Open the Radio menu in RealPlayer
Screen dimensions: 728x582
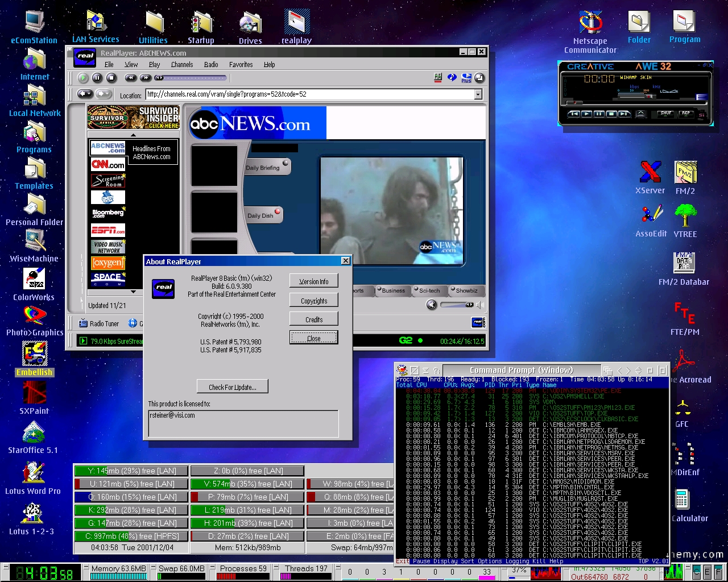(211, 64)
